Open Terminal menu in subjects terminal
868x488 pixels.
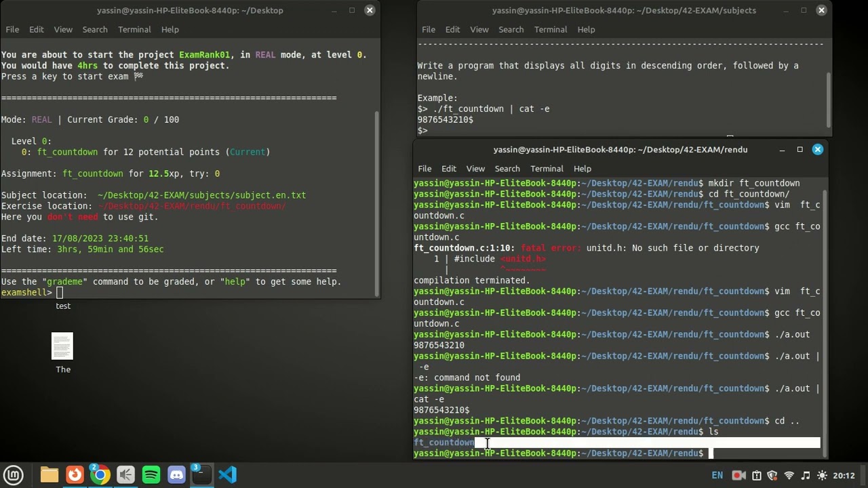pos(551,30)
